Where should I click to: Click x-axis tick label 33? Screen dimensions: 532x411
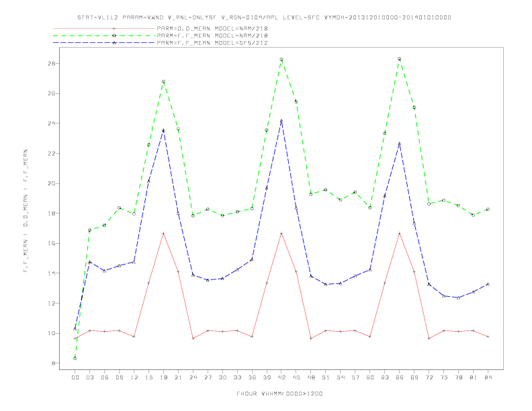coord(237,377)
